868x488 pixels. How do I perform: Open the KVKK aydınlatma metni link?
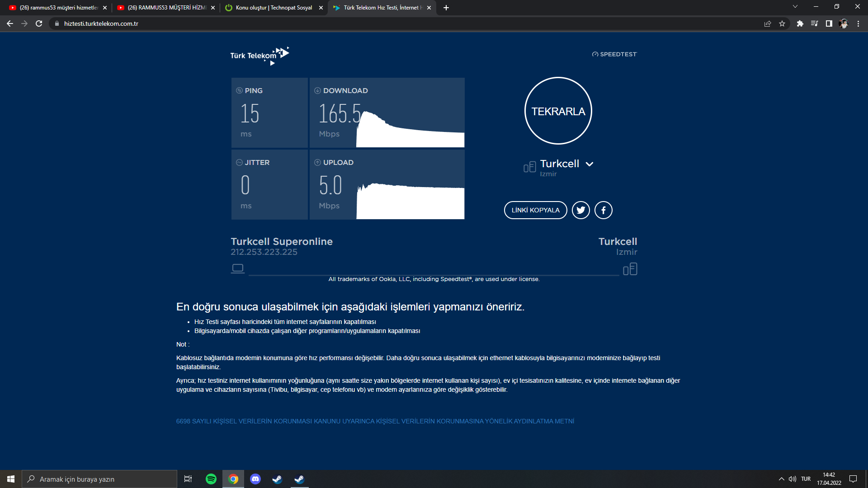375,421
